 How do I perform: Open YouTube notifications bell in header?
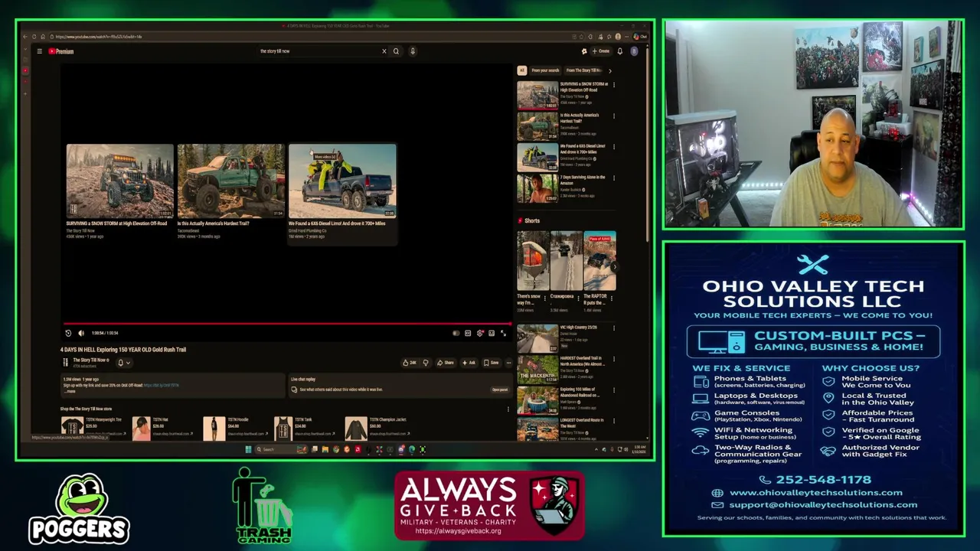click(x=619, y=51)
